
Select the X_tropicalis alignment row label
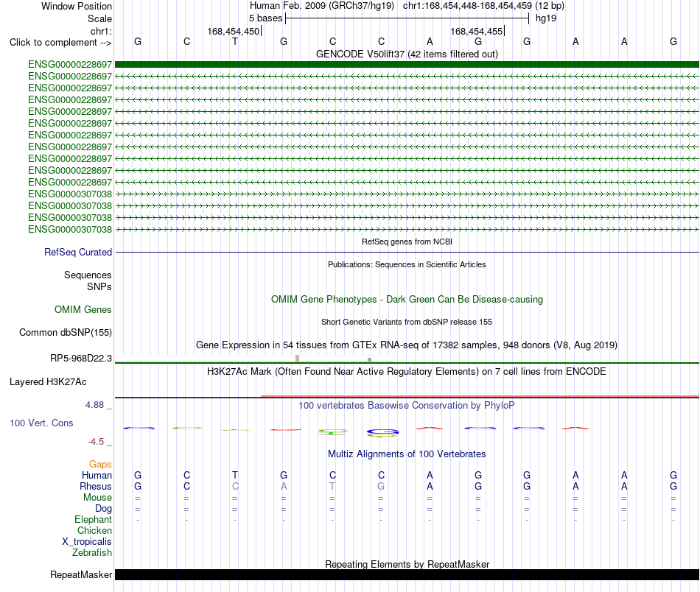pyautogui.click(x=87, y=542)
